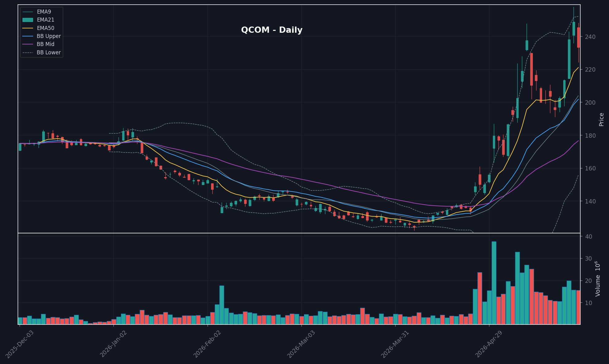Viewport: 609px width, 364px height.
Task: Click the 20 volume tick label
Action: click(588, 281)
